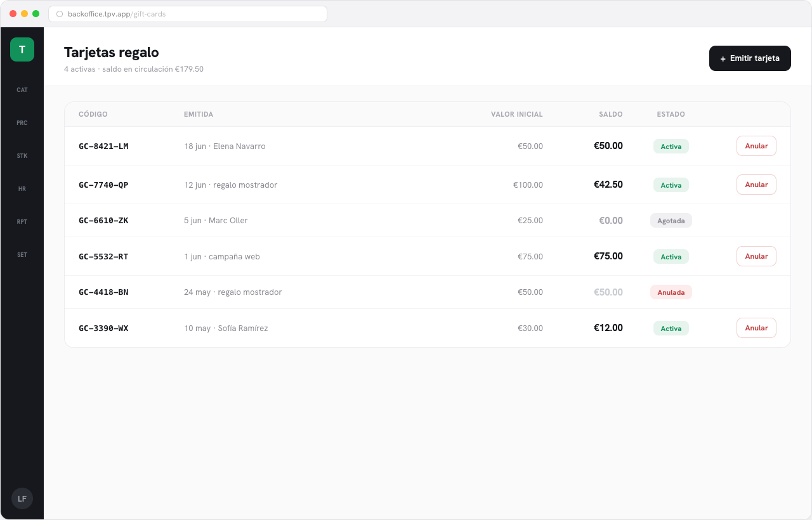Click "10 may · Sofía Ramírez" cell
The image size is (812, 520).
[226, 328]
